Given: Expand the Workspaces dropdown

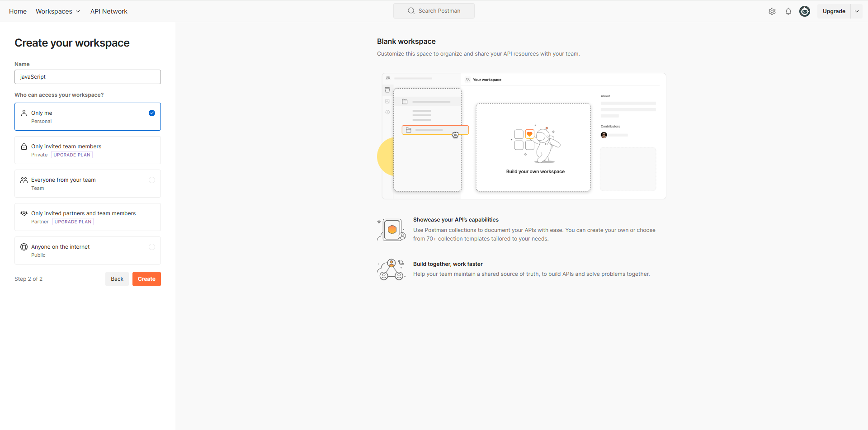Looking at the screenshot, I should 58,11.
